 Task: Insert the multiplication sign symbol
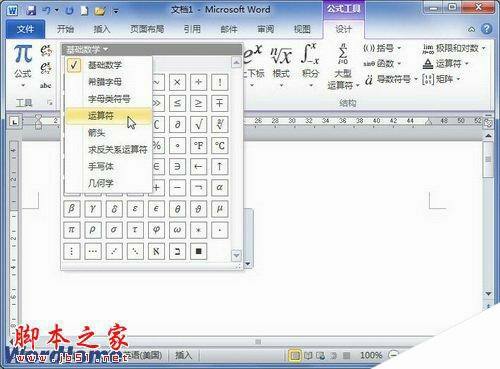point(177,82)
